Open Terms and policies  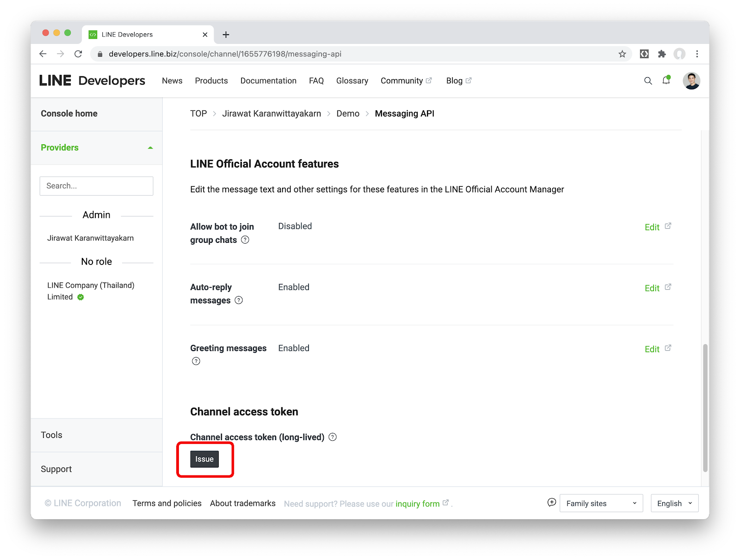[167, 503]
